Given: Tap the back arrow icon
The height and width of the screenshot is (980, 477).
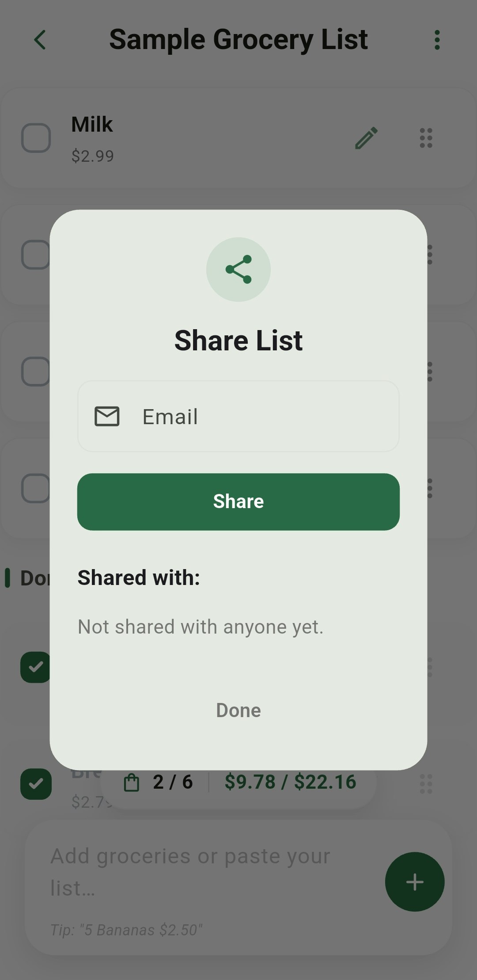Looking at the screenshot, I should tap(40, 40).
